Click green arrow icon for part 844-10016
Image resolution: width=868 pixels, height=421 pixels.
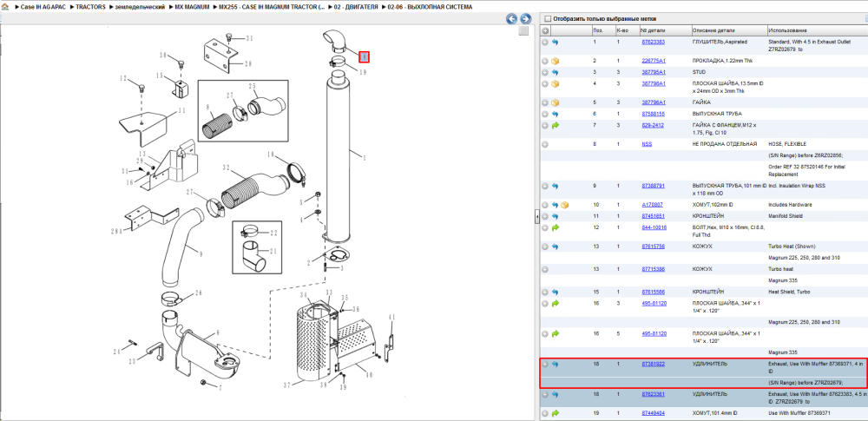[x=556, y=227]
